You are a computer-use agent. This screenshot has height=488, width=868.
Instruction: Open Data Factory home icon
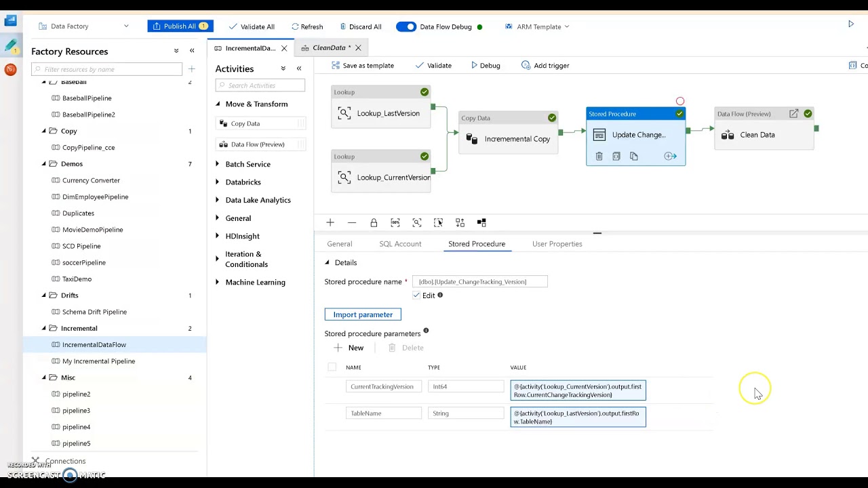pos(11,21)
